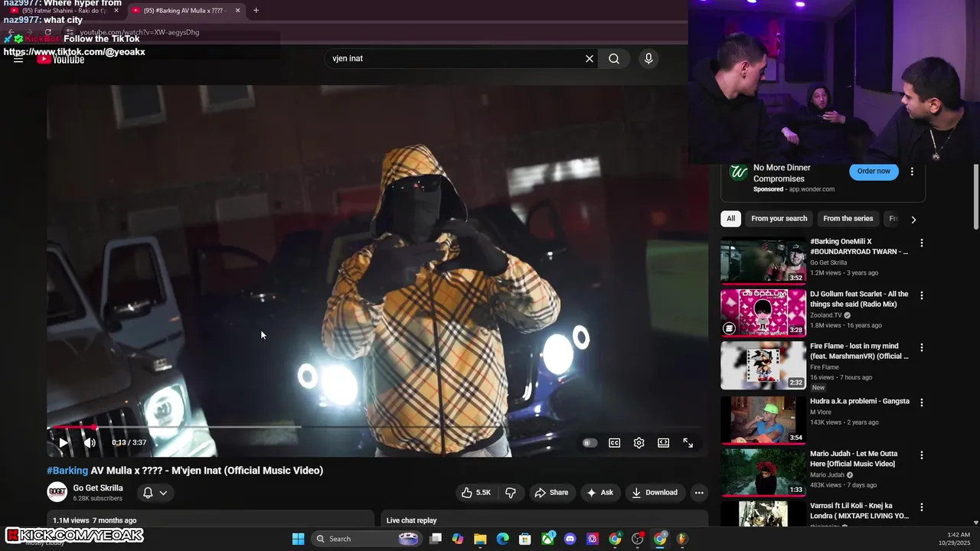Open OBS Studio from taskbar
Image resolution: width=980 pixels, height=551 pixels.
coord(637,539)
